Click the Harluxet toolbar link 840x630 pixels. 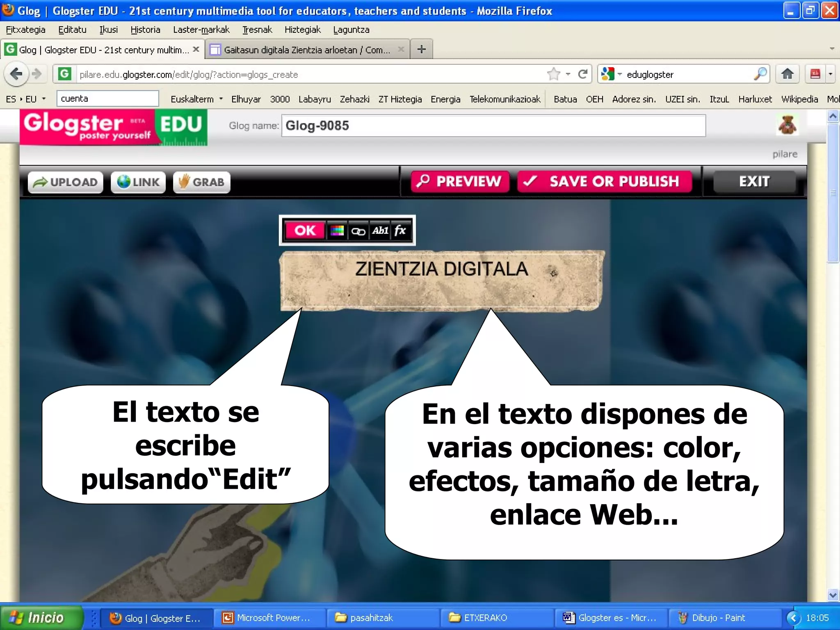(755, 99)
